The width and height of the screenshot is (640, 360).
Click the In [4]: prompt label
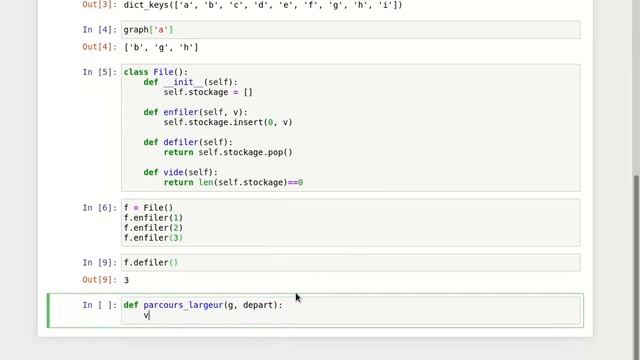pyautogui.click(x=100, y=30)
